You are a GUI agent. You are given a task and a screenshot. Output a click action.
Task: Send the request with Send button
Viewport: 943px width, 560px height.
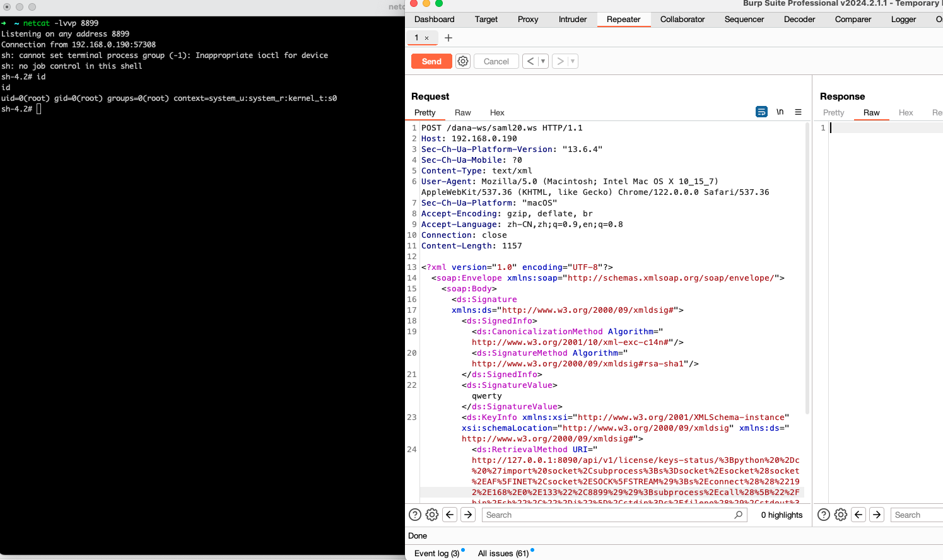[x=431, y=61]
